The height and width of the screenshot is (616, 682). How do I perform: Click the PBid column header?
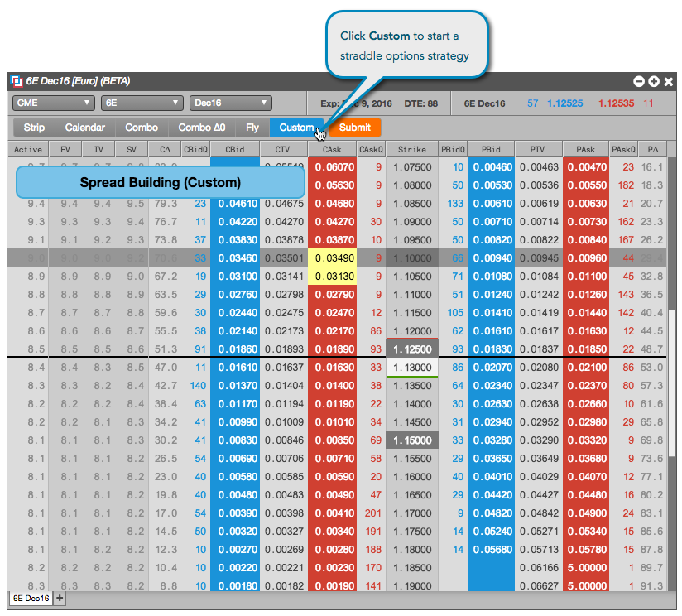pos(491,149)
